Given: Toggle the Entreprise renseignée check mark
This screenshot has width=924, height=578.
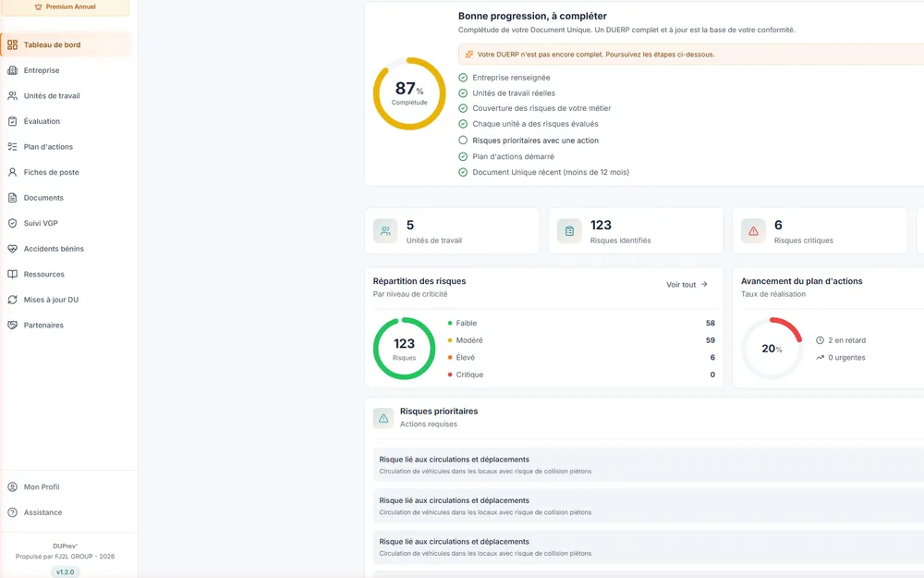Looking at the screenshot, I should point(463,78).
